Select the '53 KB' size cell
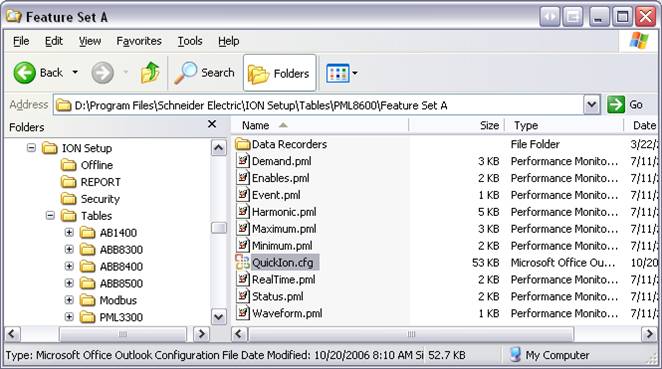Screen dimensions: 662x369 [486, 263]
